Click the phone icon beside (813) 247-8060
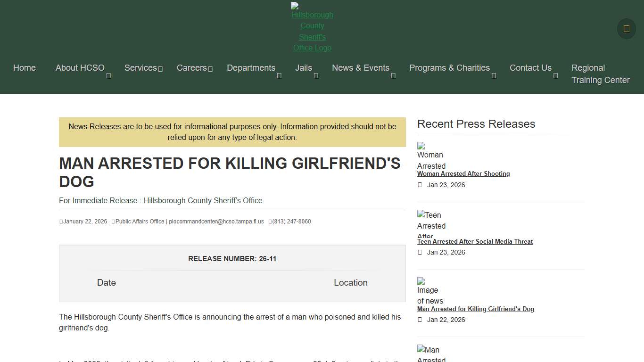This screenshot has height=362, width=644. 270,221
